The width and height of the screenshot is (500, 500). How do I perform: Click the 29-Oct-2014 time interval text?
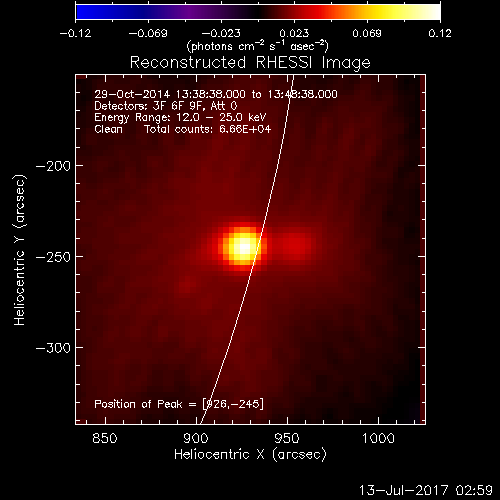(216, 94)
